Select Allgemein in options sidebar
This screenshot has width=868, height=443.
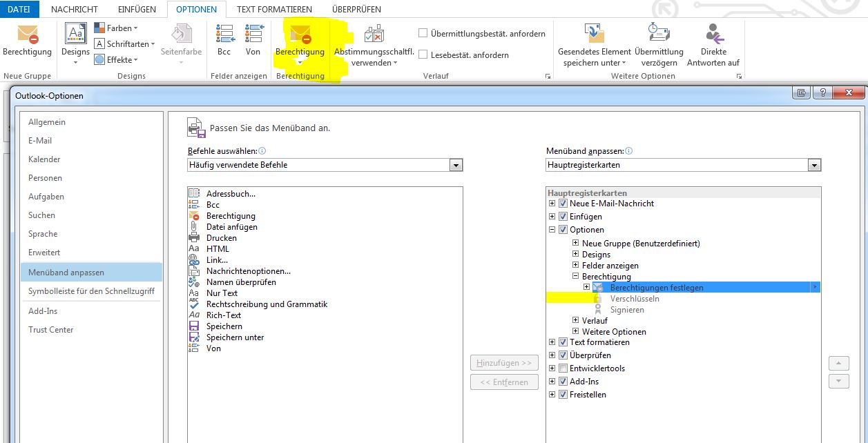[91, 121]
